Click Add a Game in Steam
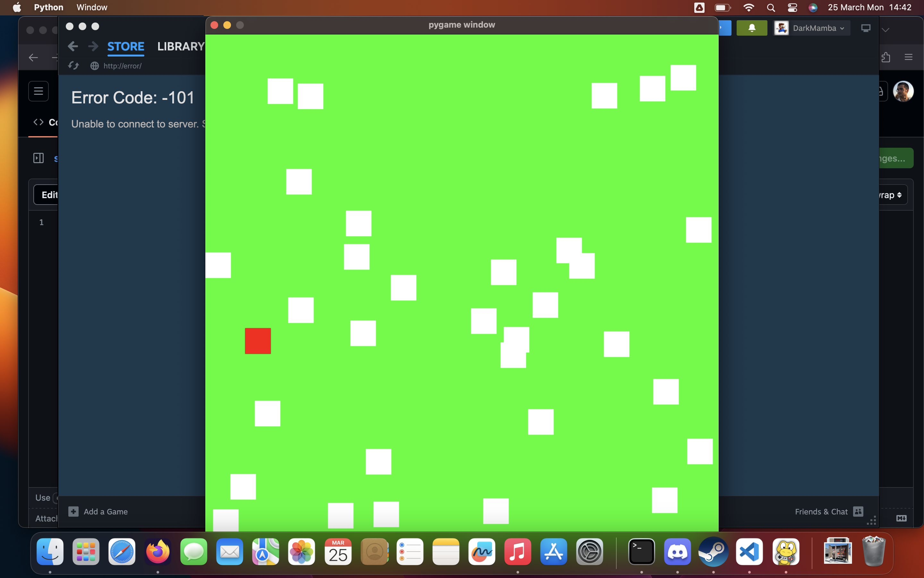The image size is (924, 578). point(98,512)
